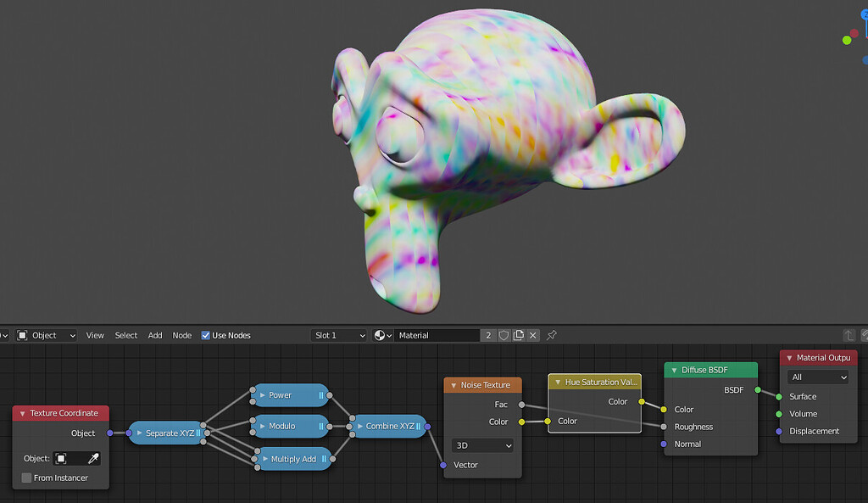Toggle hidden sockets icon on Modulo node
Viewport: 868px width, 503px height.
click(321, 426)
